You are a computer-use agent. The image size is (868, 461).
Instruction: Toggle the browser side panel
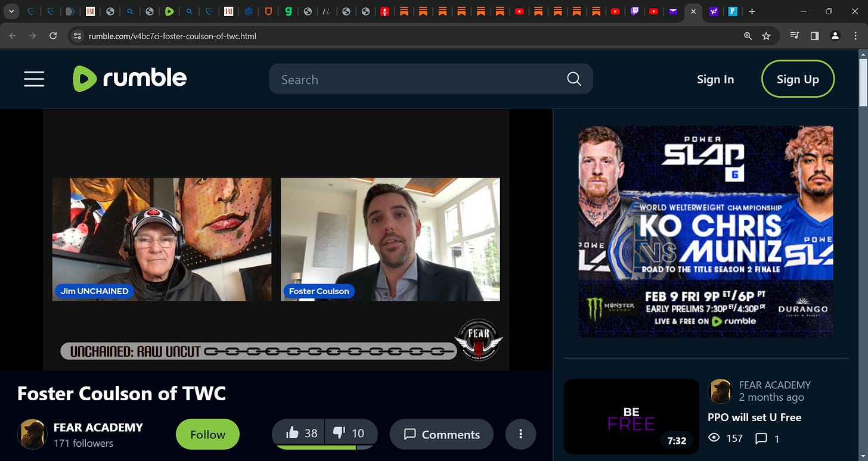(814, 36)
